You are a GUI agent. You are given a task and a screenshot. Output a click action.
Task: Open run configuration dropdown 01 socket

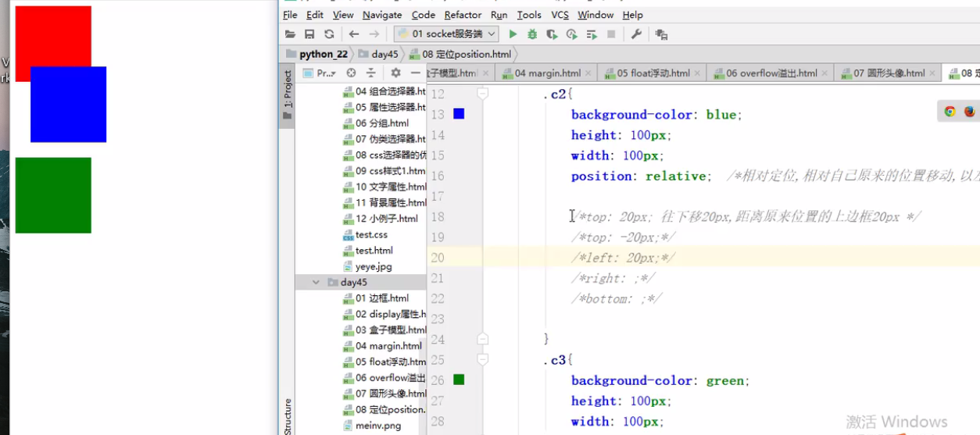coord(446,34)
